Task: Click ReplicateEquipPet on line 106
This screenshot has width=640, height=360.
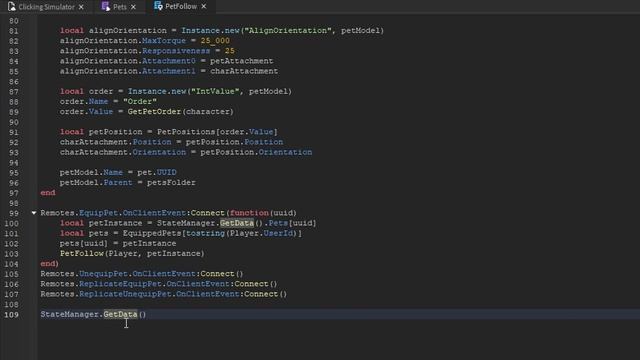Action: click(120, 284)
